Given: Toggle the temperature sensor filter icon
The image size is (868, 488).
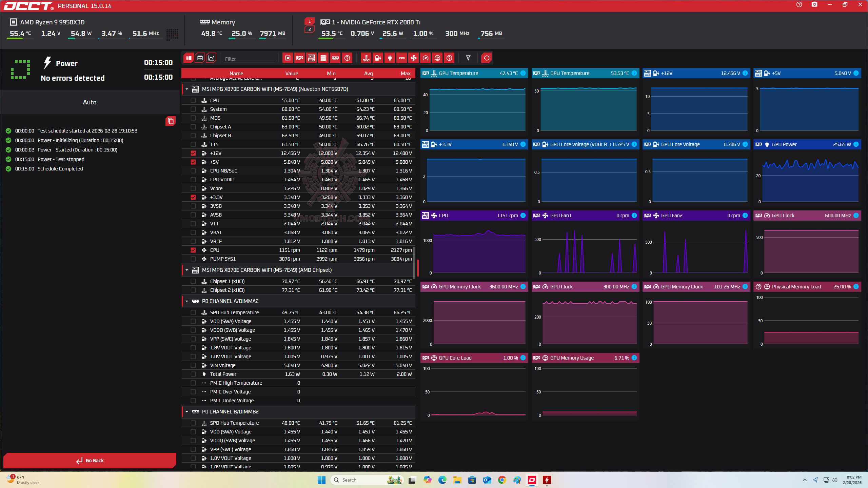Looking at the screenshot, I should pyautogui.click(x=366, y=58).
